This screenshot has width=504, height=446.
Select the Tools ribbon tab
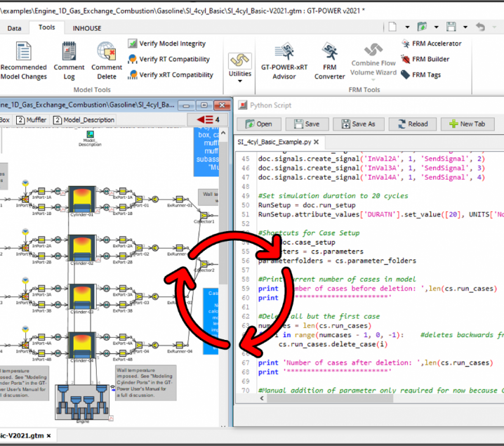pos(46,27)
